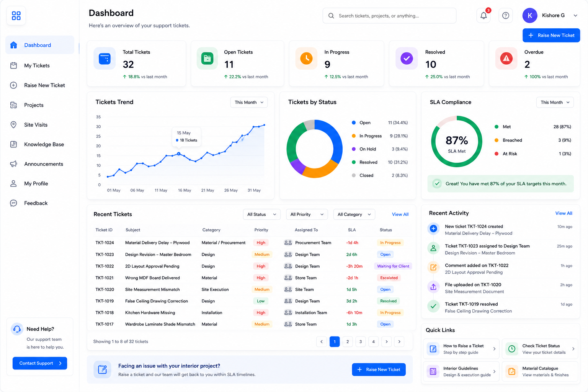This screenshot has width=588, height=392.
Task: Click the file uploaded activity icon
Action: pyautogui.click(x=433, y=287)
